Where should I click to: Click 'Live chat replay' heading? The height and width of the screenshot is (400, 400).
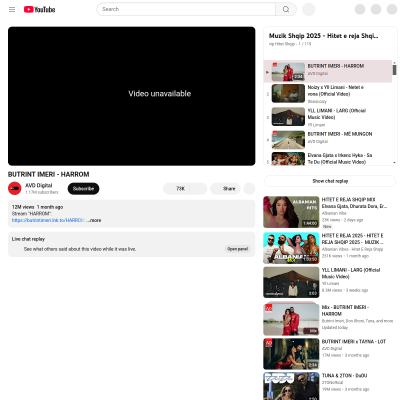click(28, 239)
